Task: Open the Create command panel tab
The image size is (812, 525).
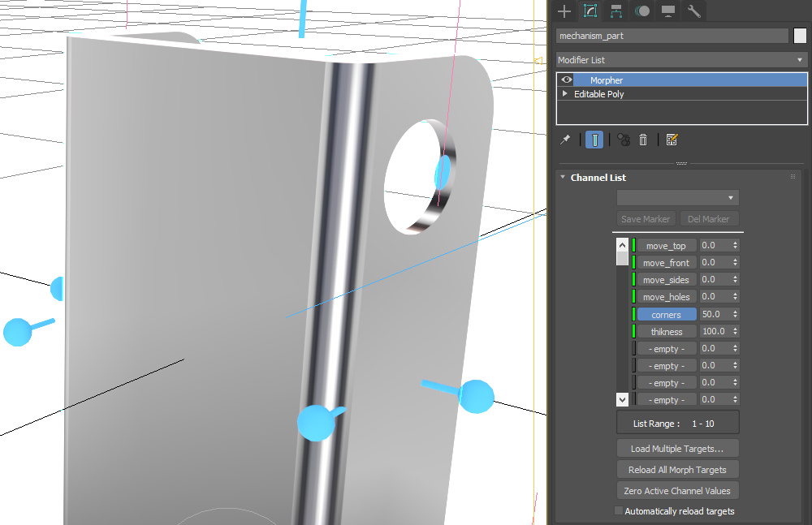Action: click(x=564, y=11)
